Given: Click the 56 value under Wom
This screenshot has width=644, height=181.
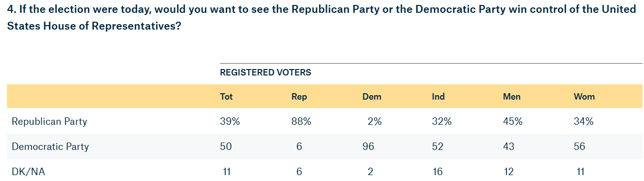Looking at the screenshot, I should pyautogui.click(x=580, y=146).
